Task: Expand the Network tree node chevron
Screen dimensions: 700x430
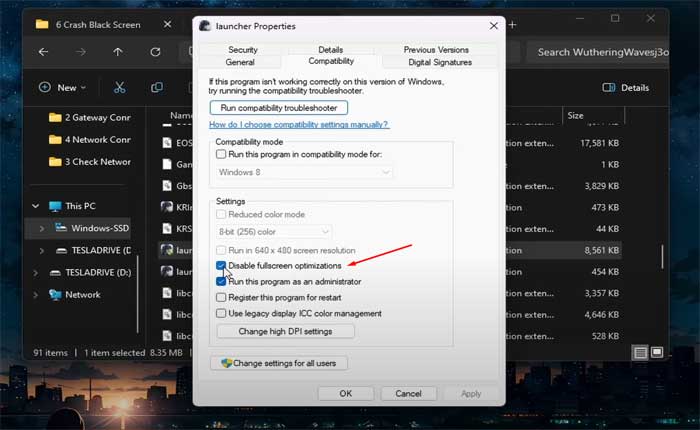Action: click(35, 295)
